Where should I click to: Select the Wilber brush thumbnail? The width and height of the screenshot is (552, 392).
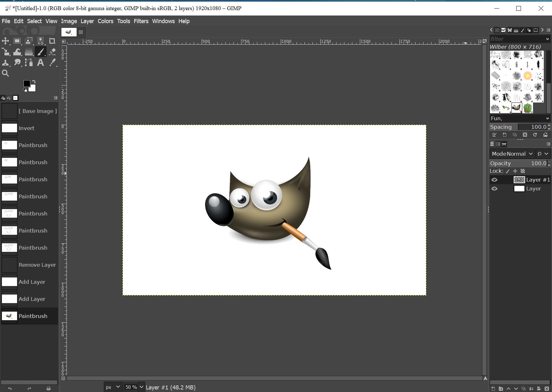[x=517, y=108]
